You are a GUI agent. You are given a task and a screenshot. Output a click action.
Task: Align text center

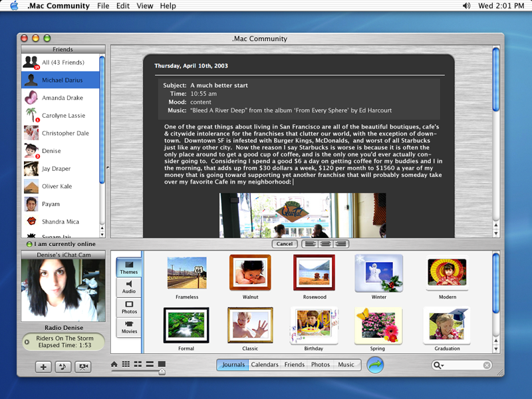tap(326, 244)
